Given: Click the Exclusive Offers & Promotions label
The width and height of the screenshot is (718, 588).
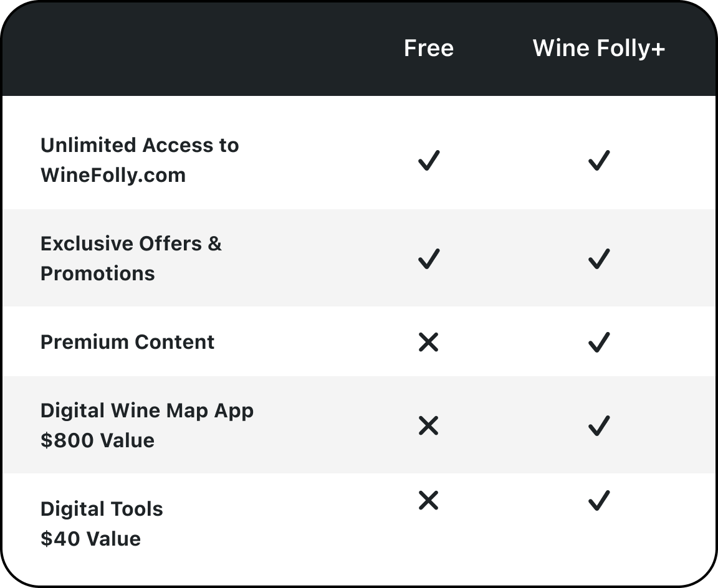Looking at the screenshot, I should tap(131, 258).
